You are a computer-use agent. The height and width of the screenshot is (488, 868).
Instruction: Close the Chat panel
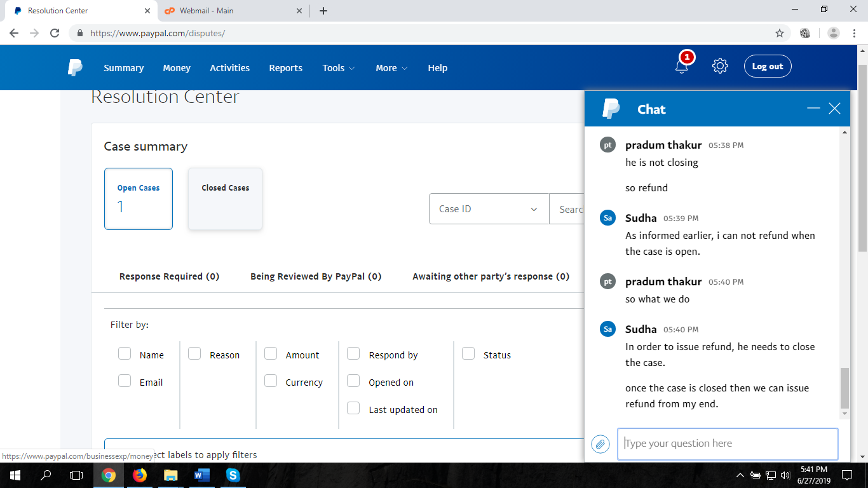(x=835, y=109)
